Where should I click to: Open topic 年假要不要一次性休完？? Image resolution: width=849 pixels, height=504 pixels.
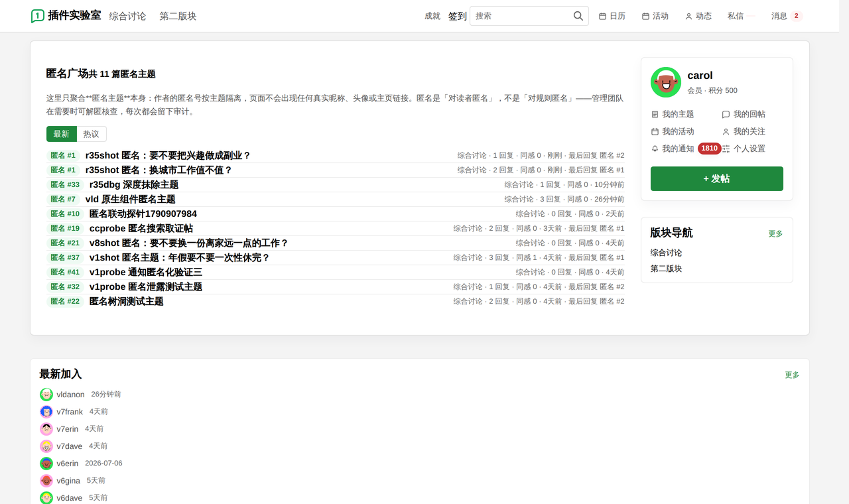(180, 258)
